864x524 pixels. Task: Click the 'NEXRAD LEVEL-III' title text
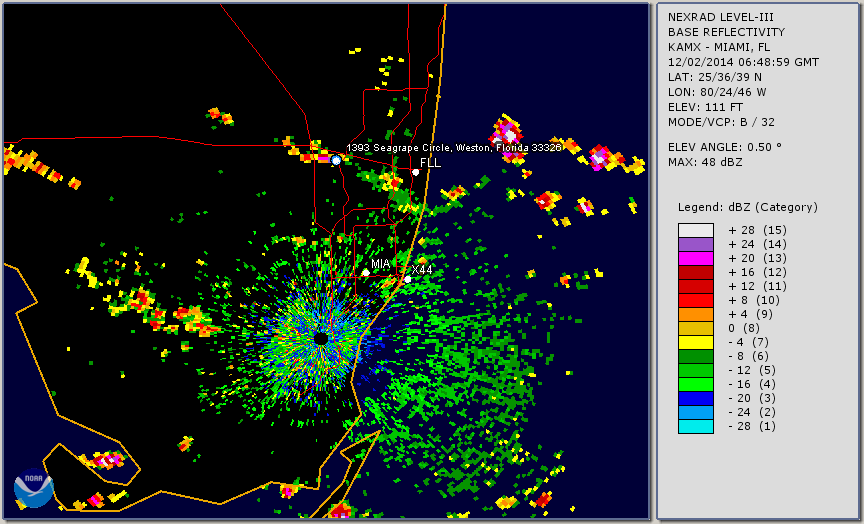pos(721,18)
